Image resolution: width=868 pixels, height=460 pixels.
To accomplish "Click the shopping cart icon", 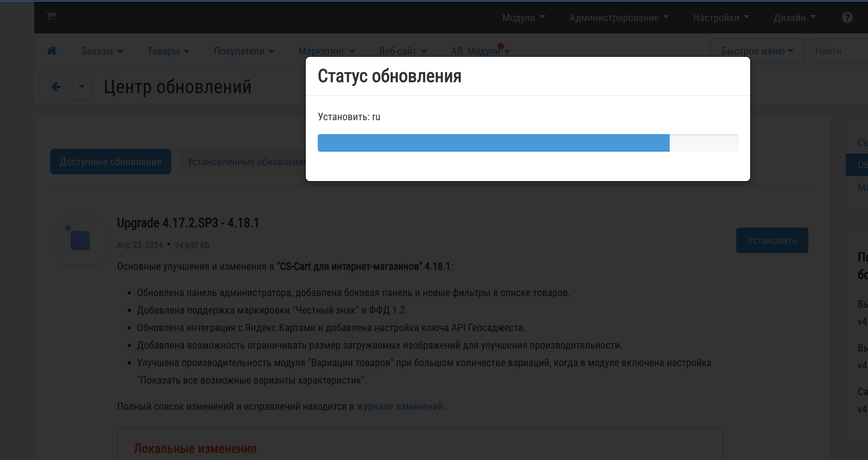I will (x=51, y=16).
